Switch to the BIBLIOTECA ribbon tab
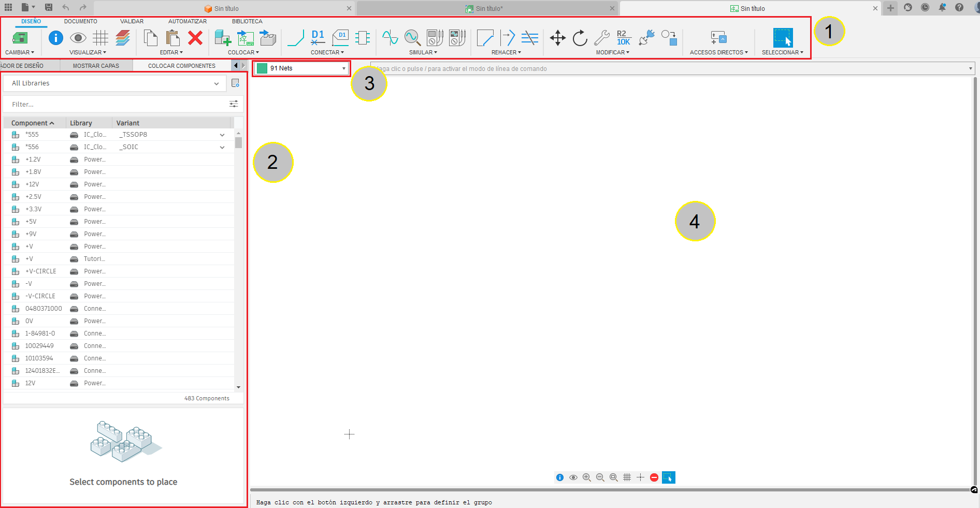Viewport: 980px width, 508px height. pos(247,21)
